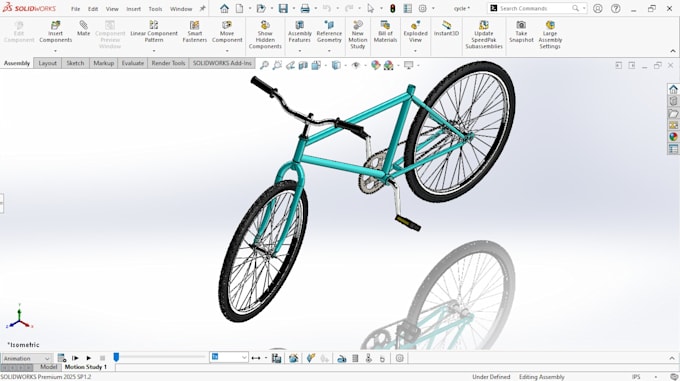Open the Edit menu
Screen dimensions: 680x381
click(x=93, y=9)
